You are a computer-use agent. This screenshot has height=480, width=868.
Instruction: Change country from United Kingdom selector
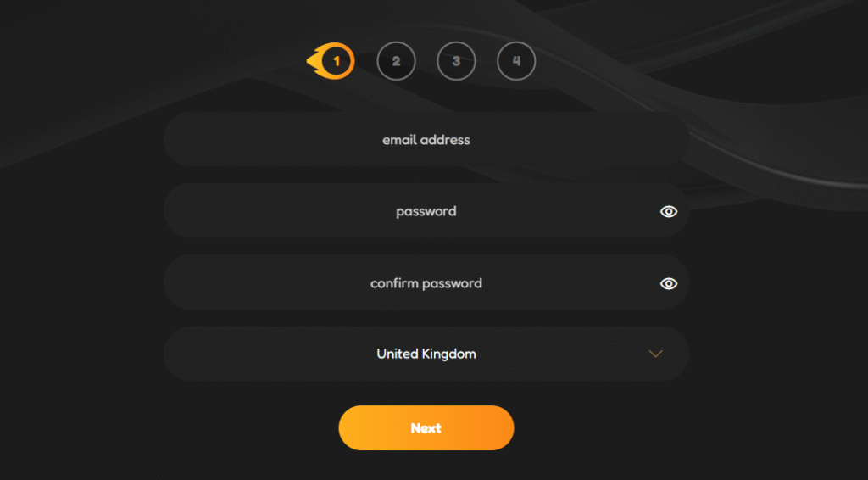coord(426,354)
